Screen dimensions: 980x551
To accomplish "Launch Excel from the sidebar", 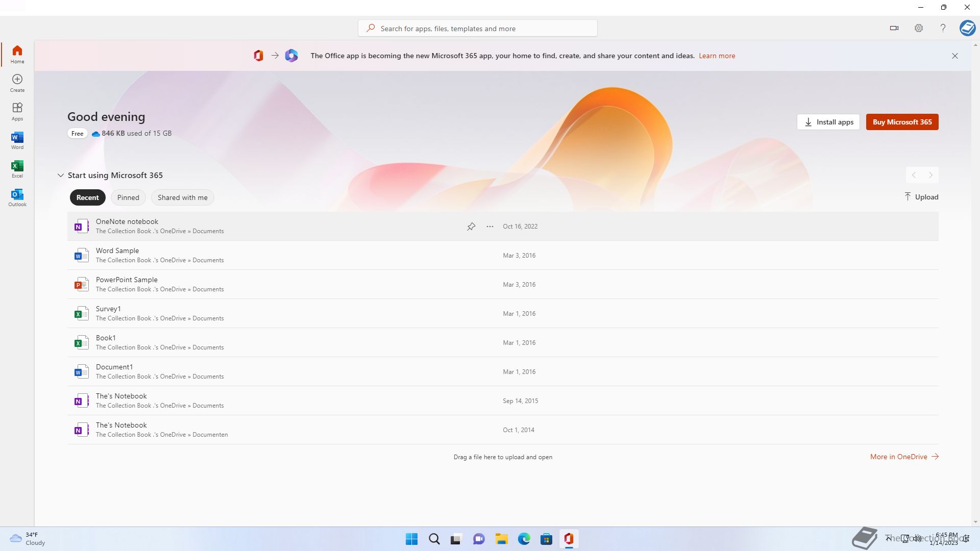I will pyautogui.click(x=17, y=168).
